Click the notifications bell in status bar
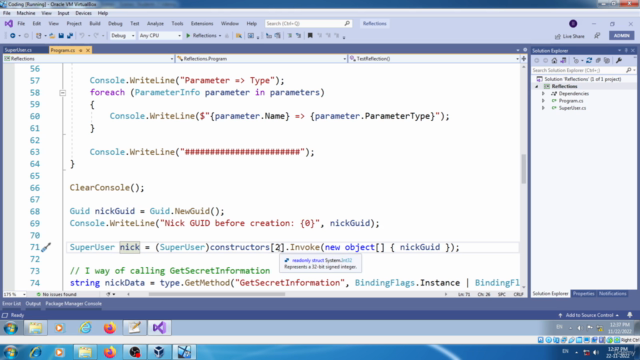640x360 pixels. click(630, 315)
